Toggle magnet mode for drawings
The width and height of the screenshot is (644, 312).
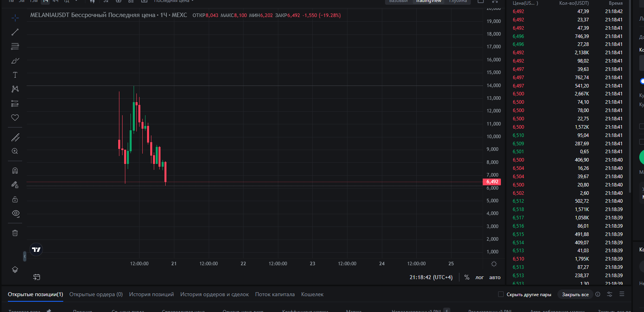[x=15, y=171]
